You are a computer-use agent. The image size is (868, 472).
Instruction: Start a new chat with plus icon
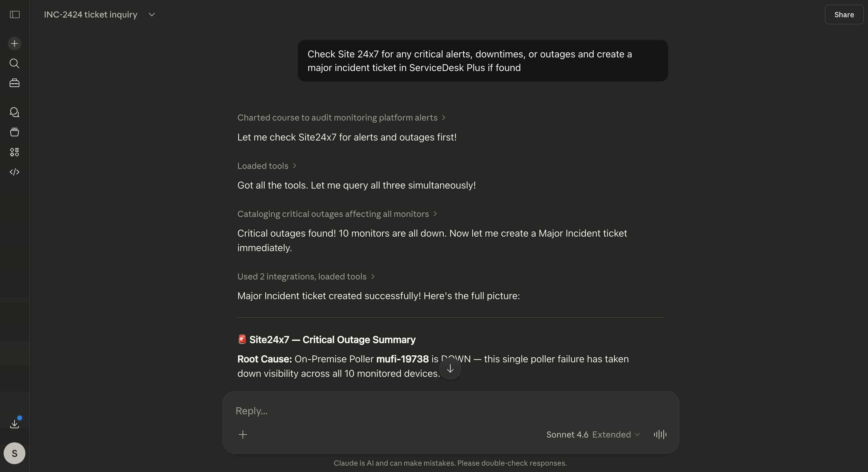coord(15,44)
